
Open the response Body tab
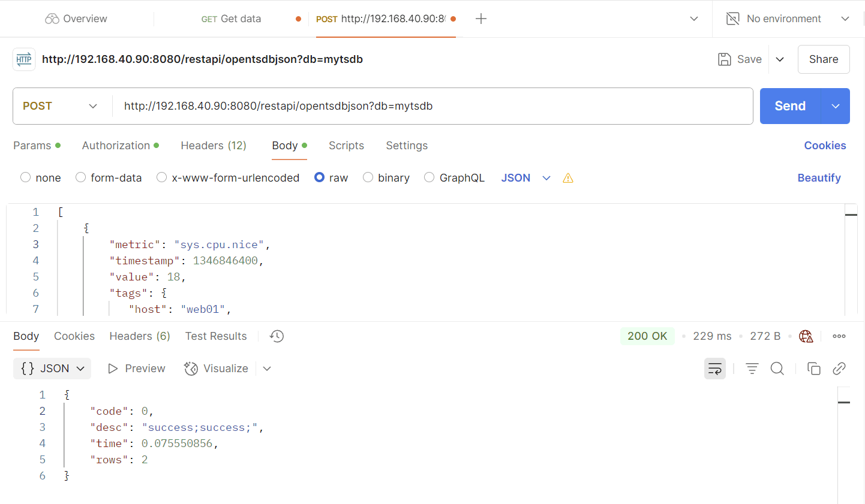point(26,336)
